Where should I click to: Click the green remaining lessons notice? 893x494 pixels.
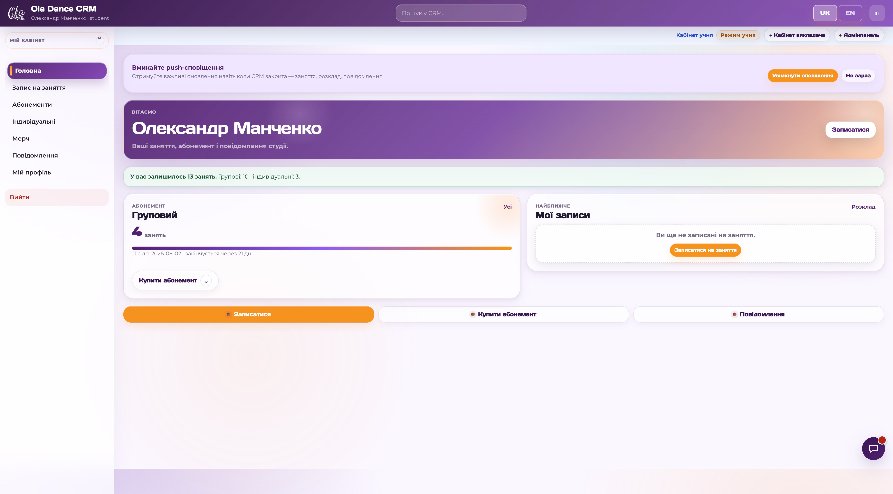[x=503, y=177]
